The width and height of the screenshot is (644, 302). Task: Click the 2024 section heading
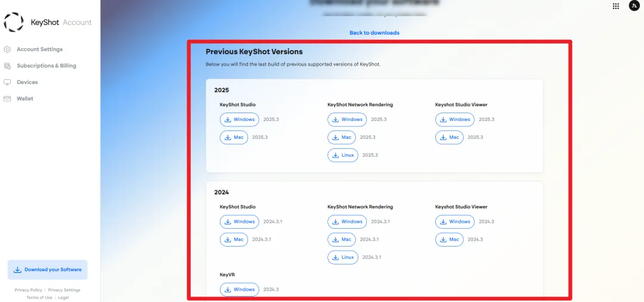click(221, 192)
